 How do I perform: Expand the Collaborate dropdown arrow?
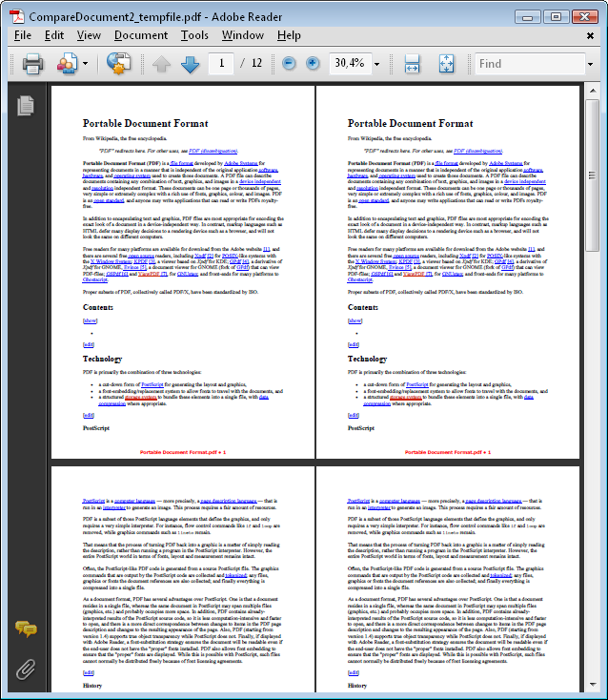86,64
